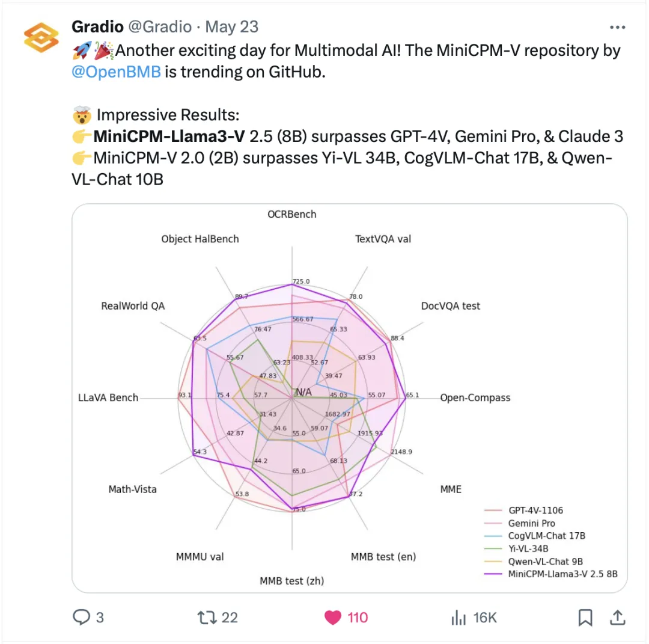649x644 pixels.
Task: Bookmark the tweet with bookmark icon
Action: click(x=585, y=618)
